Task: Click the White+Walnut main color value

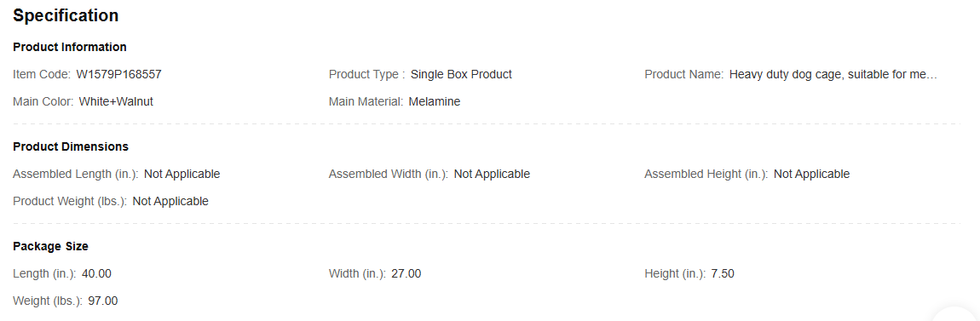Action: [116, 102]
